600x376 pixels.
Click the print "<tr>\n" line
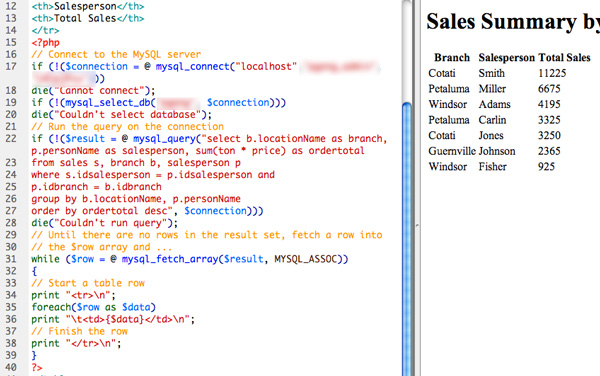click(x=73, y=295)
